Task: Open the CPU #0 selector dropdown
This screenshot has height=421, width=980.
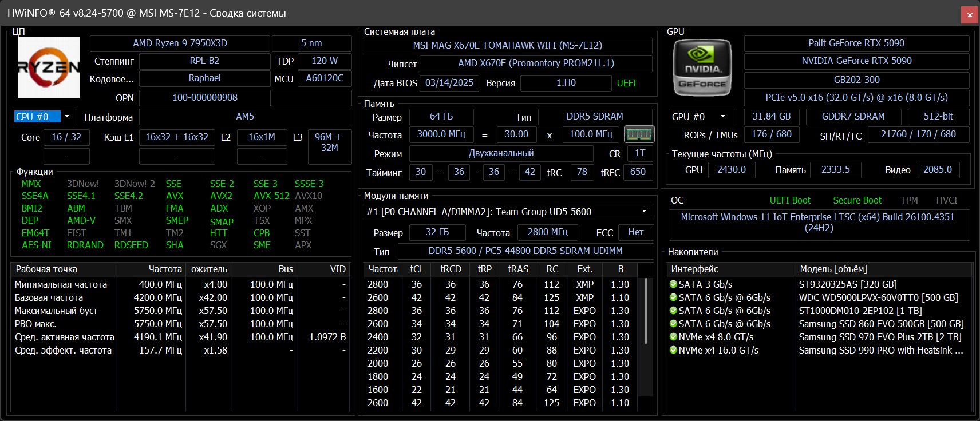Action: [x=67, y=117]
